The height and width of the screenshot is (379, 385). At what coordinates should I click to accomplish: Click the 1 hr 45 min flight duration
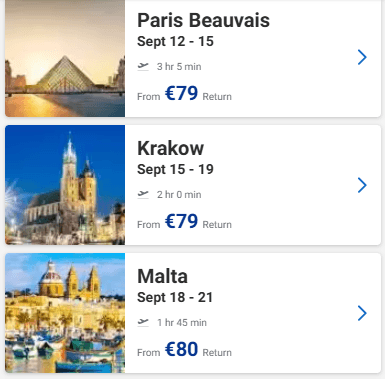(182, 322)
